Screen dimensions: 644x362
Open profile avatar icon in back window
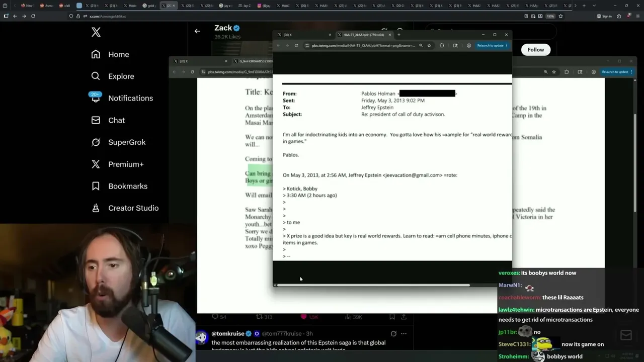click(x=594, y=72)
